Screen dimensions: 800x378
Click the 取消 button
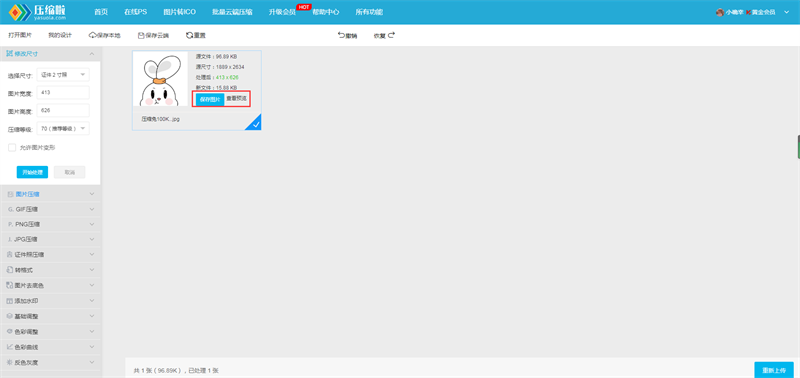(x=70, y=172)
